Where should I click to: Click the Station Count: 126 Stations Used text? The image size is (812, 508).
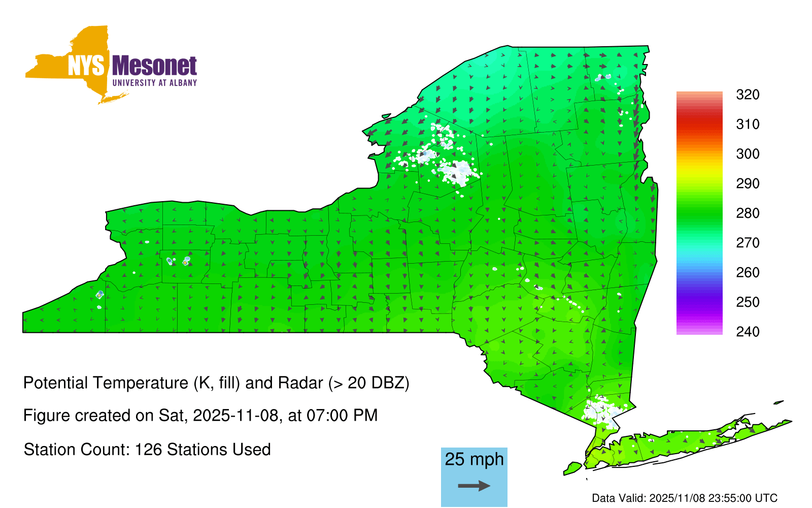point(147,450)
